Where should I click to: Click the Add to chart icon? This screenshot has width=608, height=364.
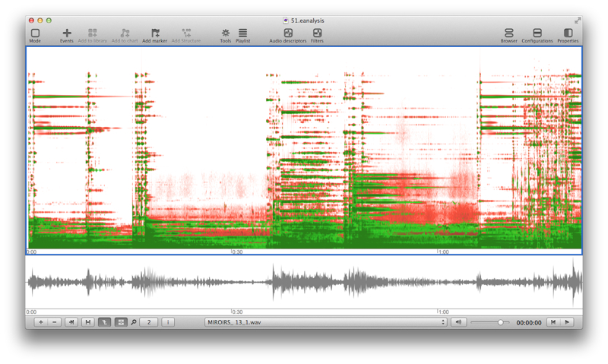pyautogui.click(x=125, y=33)
